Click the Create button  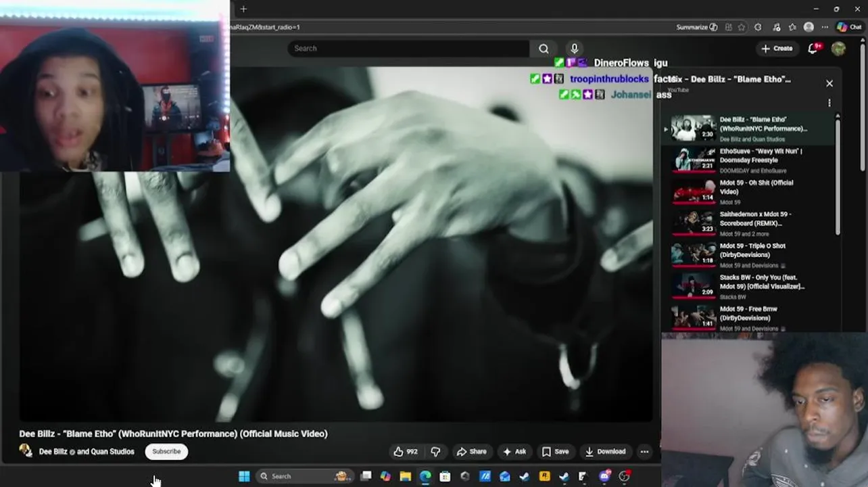[x=776, y=49]
